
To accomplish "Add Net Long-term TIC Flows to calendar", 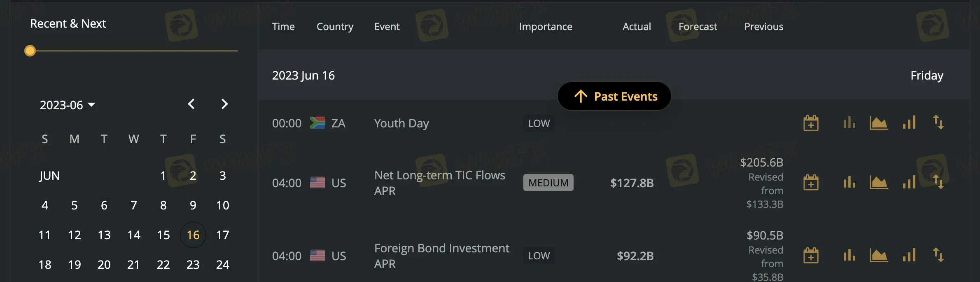I will tap(812, 182).
